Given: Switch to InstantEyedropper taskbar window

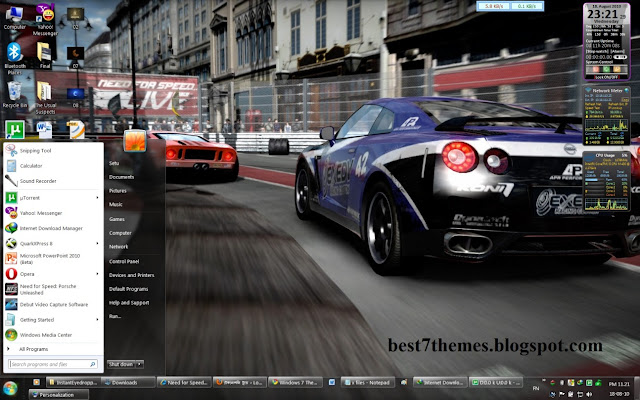Looking at the screenshot, I should tap(73, 382).
